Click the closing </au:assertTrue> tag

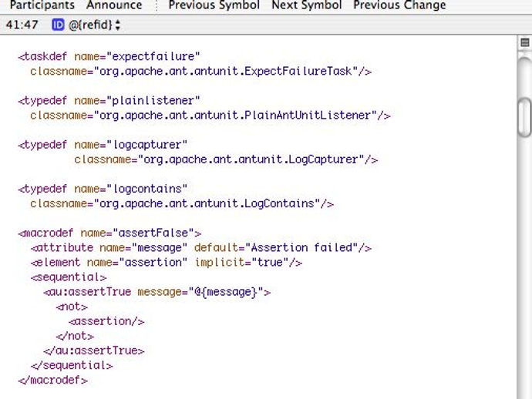click(94, 350)
